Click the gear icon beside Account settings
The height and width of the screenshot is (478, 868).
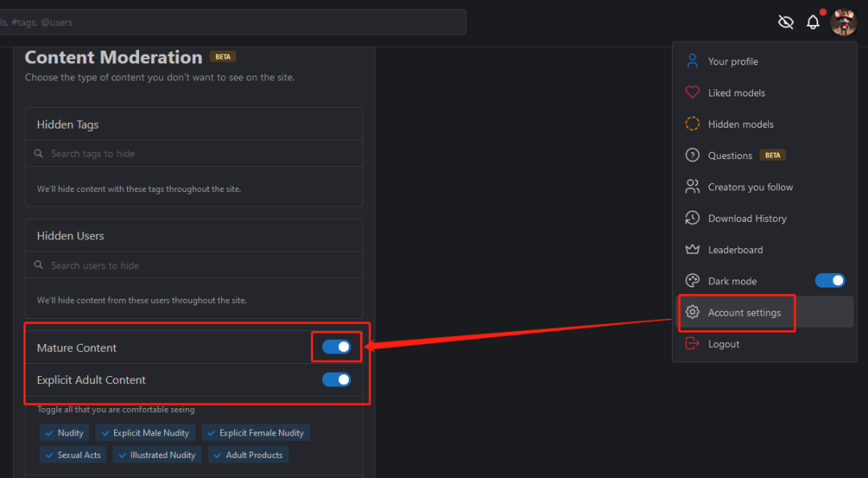[692, 312]
